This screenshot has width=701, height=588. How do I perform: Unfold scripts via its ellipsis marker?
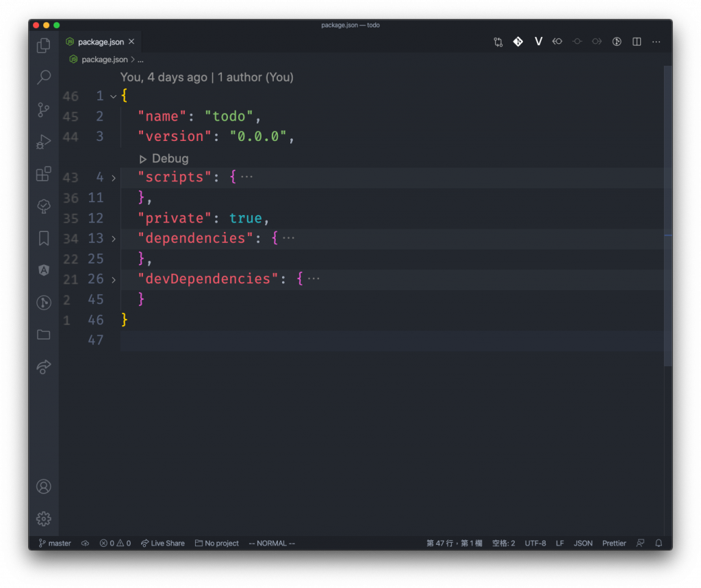click(246, 177)
